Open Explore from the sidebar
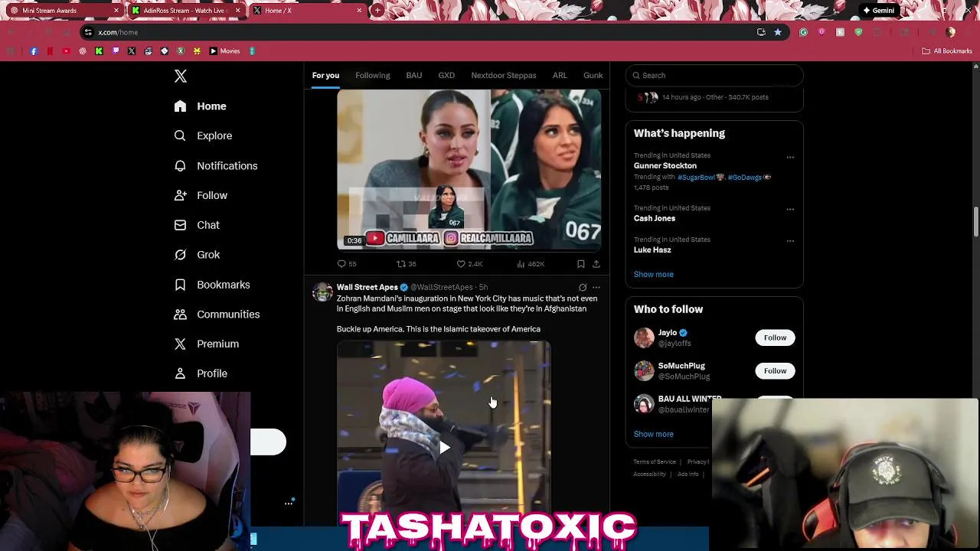This screenshot has height=551, width=980. [203, 135]
